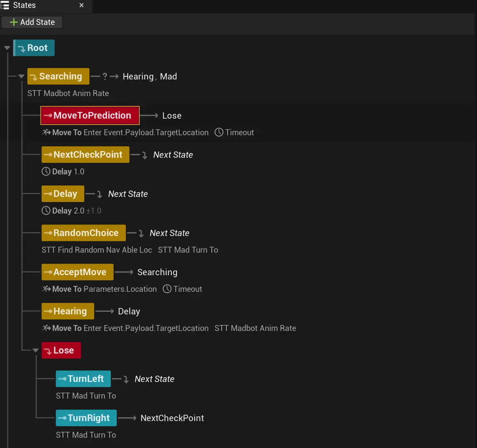Collapse the Searching state group
This screenshot has width=477, height=448.
pyautogui.click(x=21, y=76)
